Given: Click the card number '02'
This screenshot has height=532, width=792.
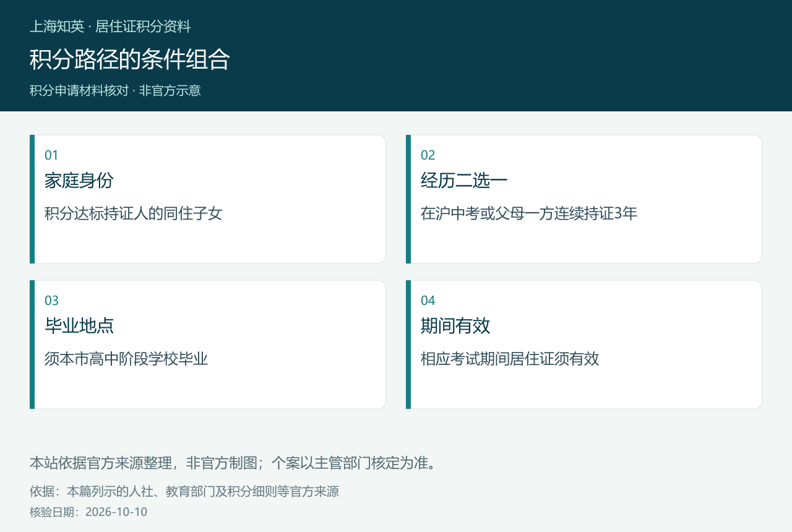Looking at the screenshot, I should point(428,155).
